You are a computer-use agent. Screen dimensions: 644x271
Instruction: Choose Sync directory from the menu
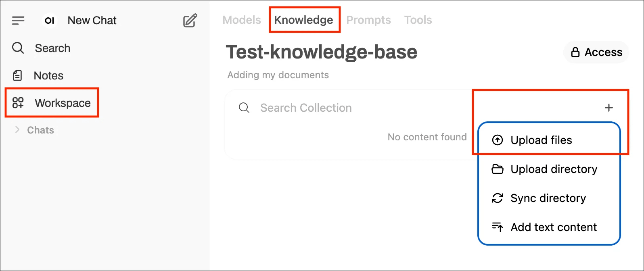548,198
